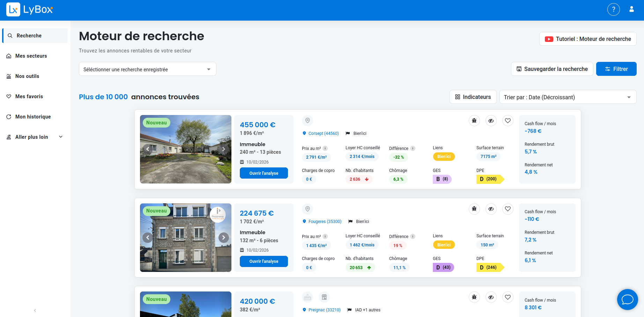Show next photo of the Fougeres building

224,238
